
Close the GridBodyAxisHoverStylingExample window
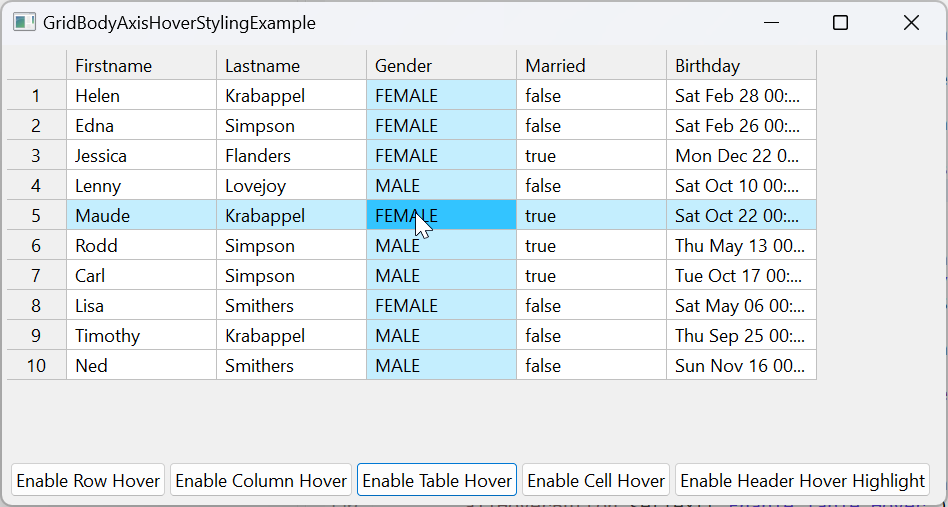coord(911,23)
